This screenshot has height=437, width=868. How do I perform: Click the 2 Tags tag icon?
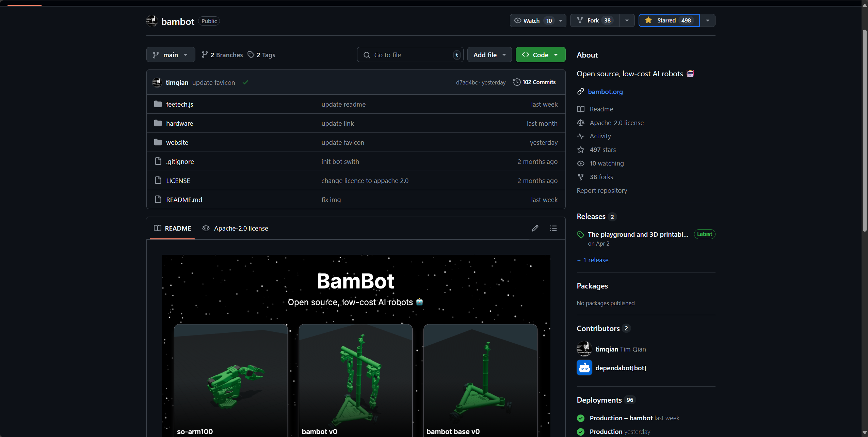[x=251, y=55]
